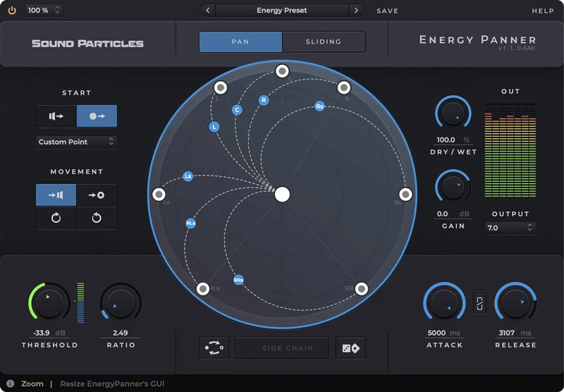Click the blue Ls channel node
The image size is (564, 392).
(188, 176)
